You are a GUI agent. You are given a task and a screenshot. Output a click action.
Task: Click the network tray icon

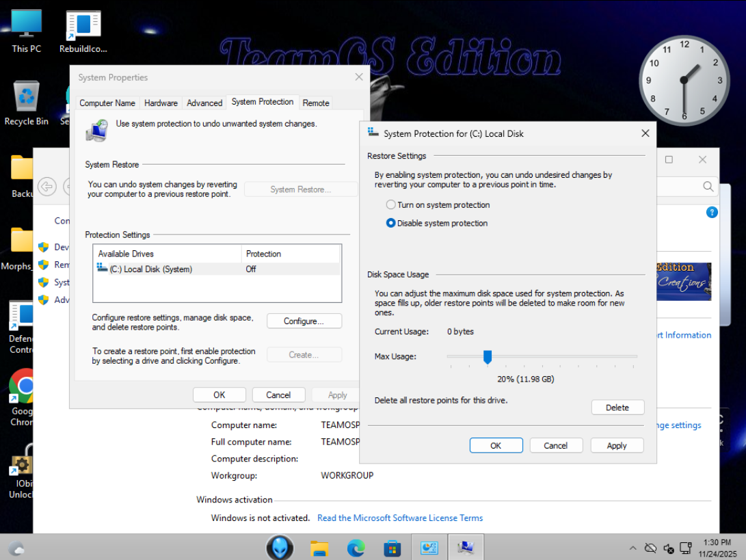pyautogui.click(x=686, y=548)
